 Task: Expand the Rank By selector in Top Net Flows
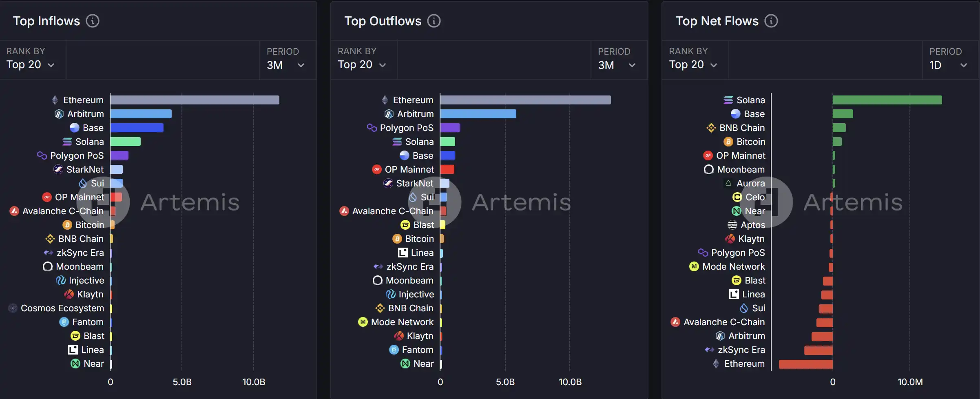[x=693, y=64]
